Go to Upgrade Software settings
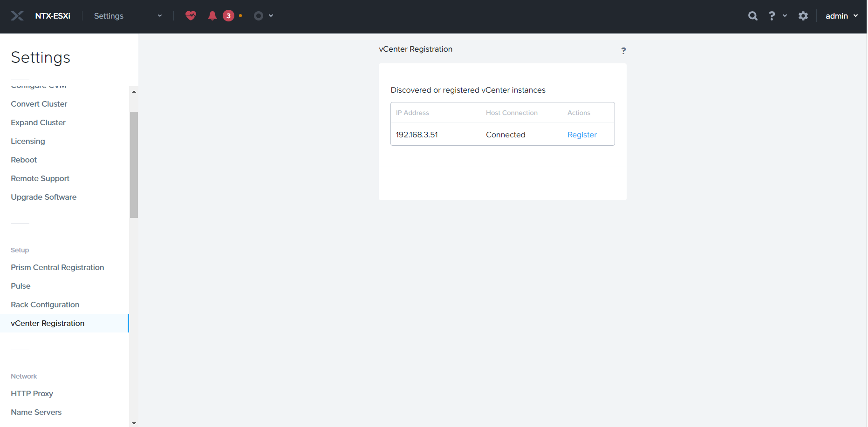 44,197
